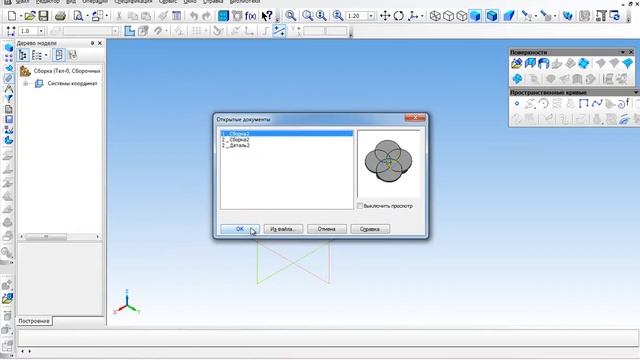The image size is (640, 360).
Task: Pin the model tree panel
Action: (92, 43)
